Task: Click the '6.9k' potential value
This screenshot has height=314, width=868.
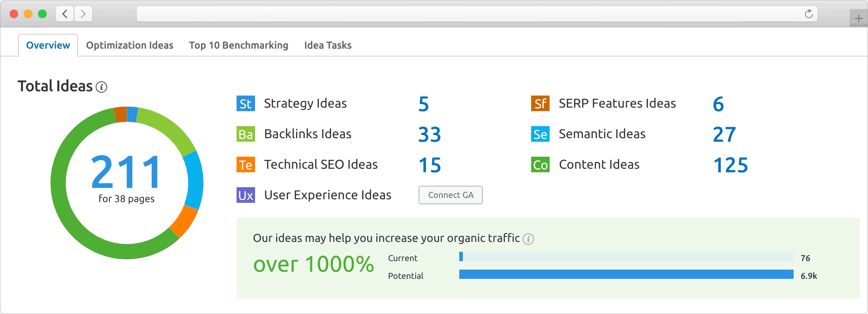Action: click(809, 276)
